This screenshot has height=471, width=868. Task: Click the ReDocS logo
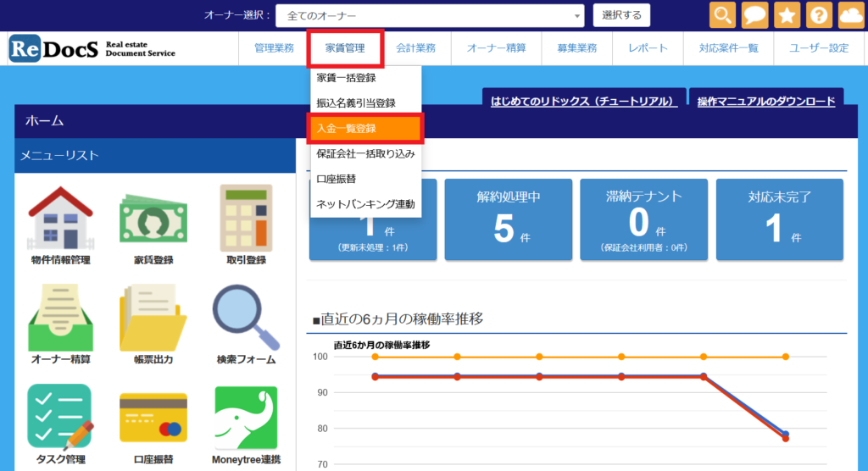tap(92, 48)
